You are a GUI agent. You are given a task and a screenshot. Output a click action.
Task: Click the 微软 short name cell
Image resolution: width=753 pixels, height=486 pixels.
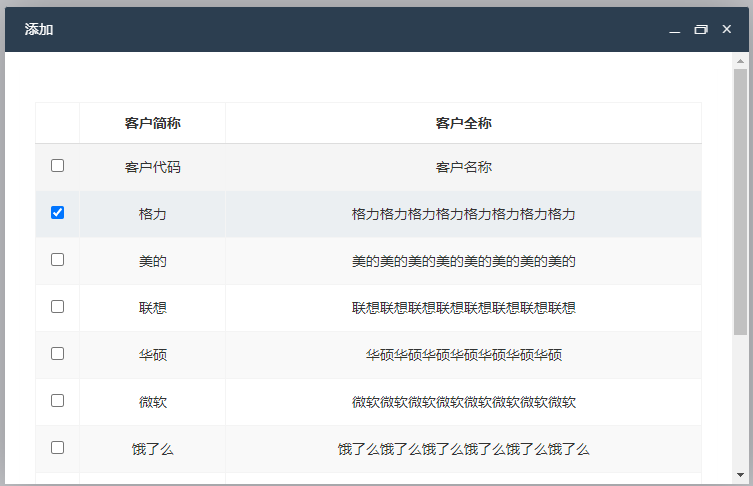click(153, 402)
